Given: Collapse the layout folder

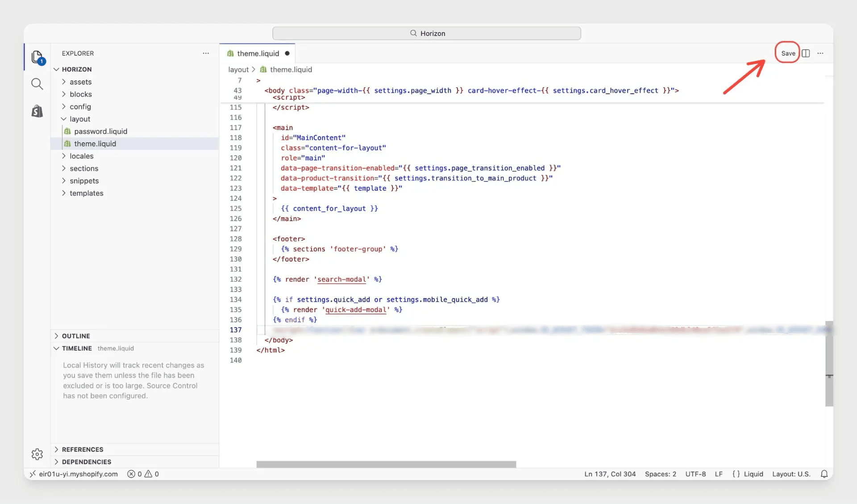Looking at the screenshot, I should [x=80, y=119].
